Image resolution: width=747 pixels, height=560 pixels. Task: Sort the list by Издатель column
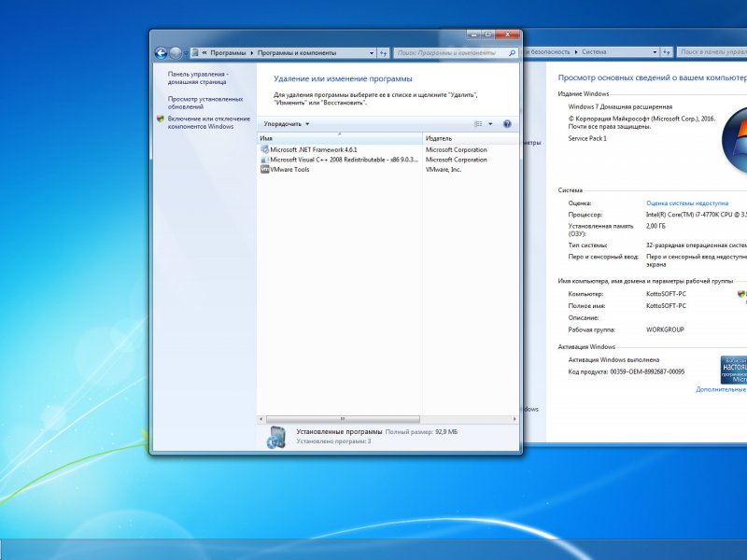coord(471,138)
